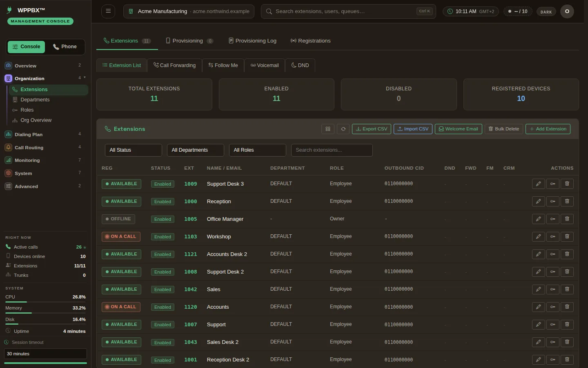Viewport: 588px width, 368px height.
Task: Open the hamburger menu in the top bar
Action: (108, 11)
